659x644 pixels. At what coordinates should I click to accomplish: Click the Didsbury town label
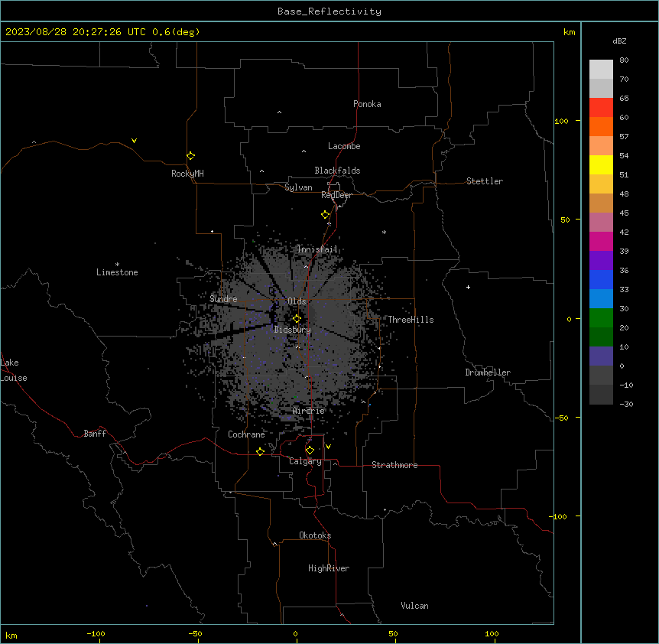(293, 330)
